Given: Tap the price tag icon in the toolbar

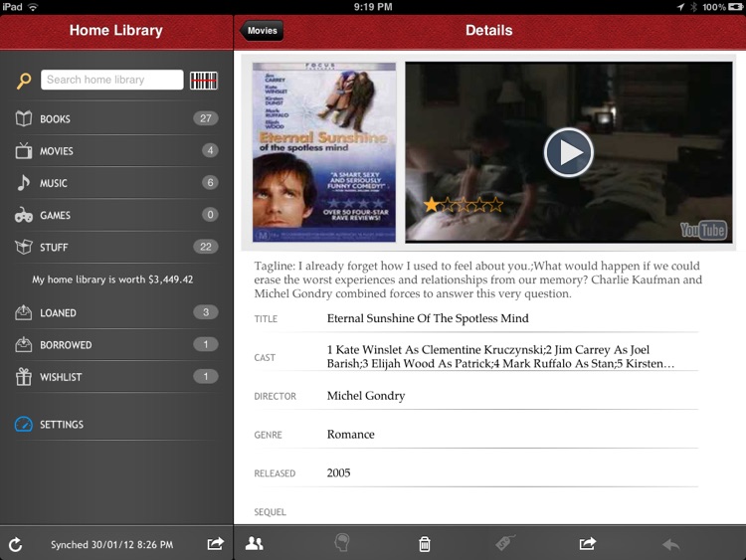Looking at the screenshot, I should click(504, 542).
